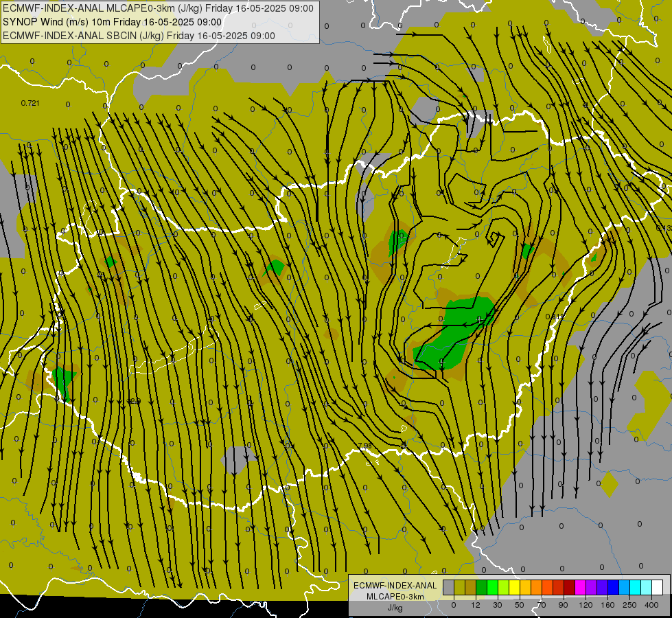Pick the dark green legend swatch

(481, 587)
